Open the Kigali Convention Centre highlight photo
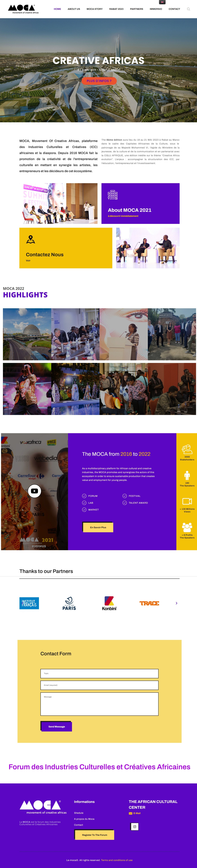 (27, 334)
